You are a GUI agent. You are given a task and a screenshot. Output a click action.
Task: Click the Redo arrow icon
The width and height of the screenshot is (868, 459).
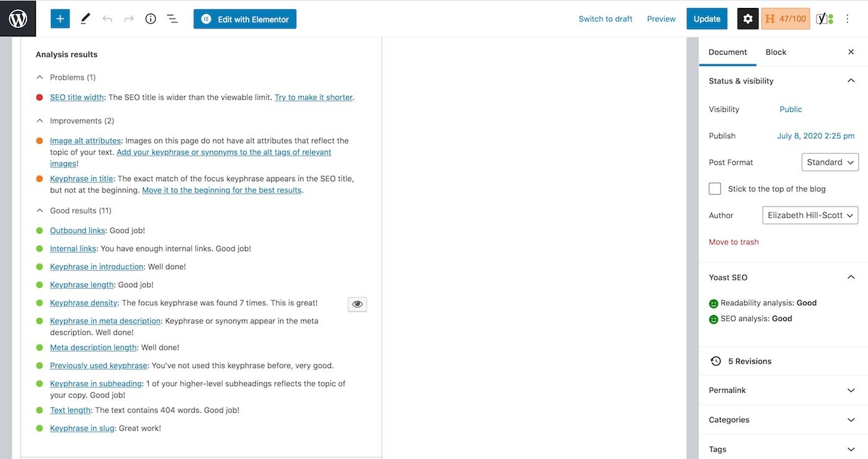click(x=129, y=19)
